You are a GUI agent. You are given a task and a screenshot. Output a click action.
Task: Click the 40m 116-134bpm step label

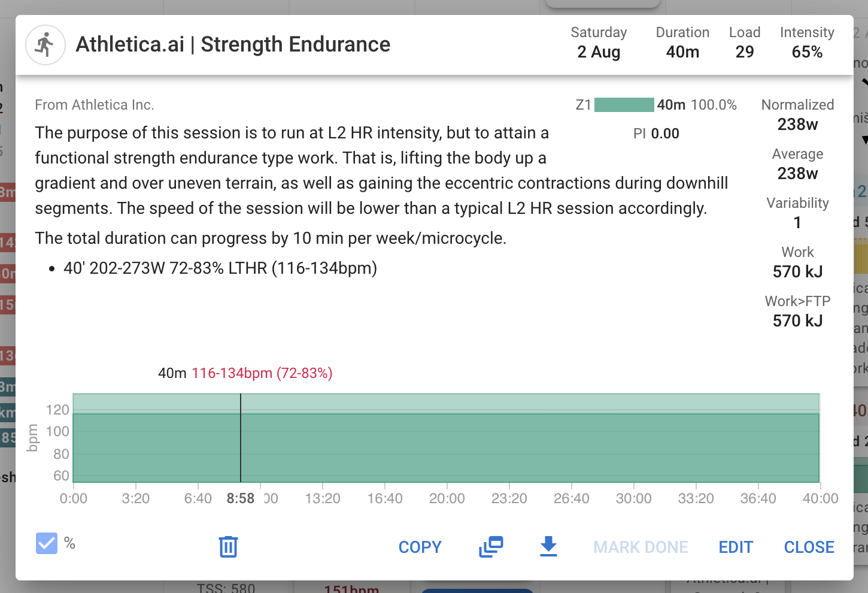point(245,373)
